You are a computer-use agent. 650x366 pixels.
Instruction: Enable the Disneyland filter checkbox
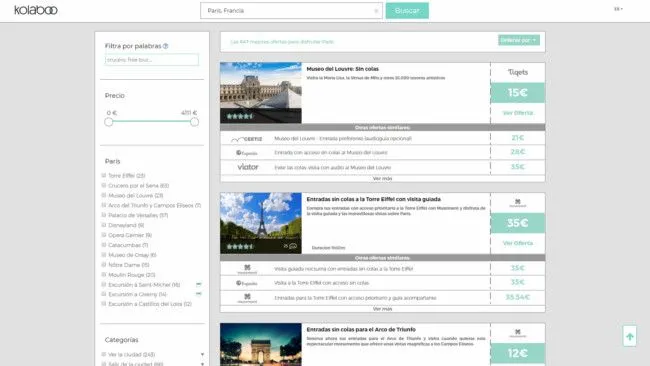104,225
